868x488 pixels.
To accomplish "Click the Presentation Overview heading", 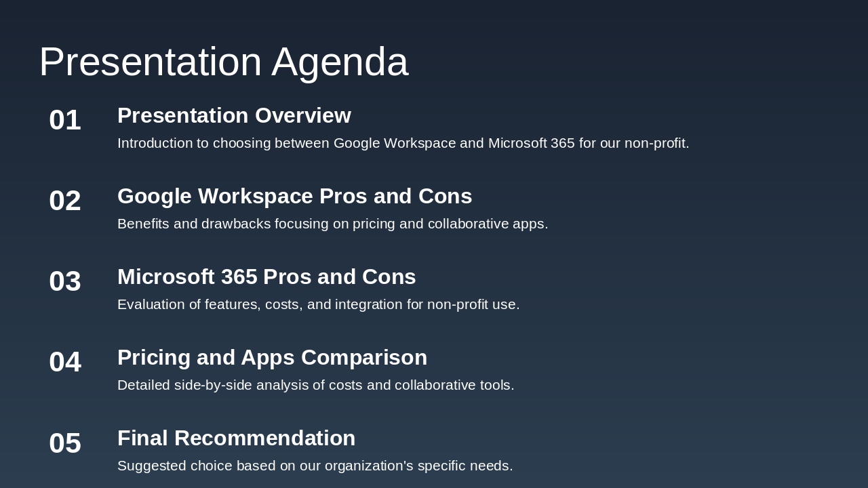I will [234, 116].
